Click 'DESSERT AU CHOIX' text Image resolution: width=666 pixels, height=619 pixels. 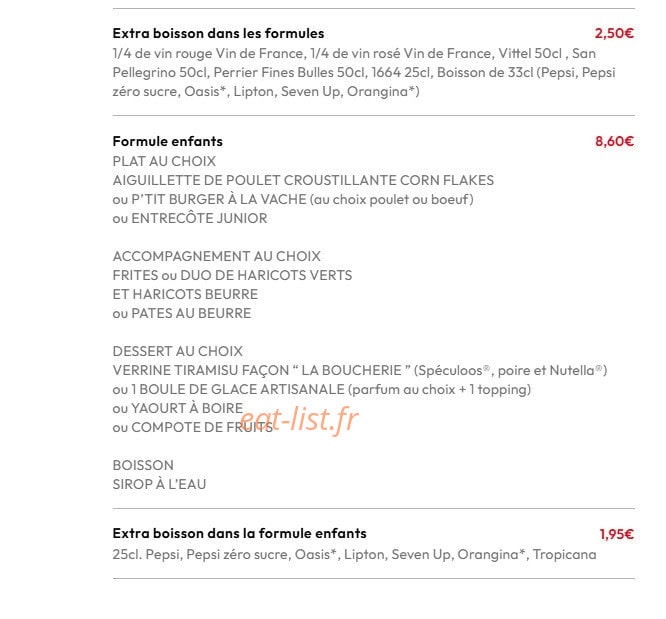(178, 351)
